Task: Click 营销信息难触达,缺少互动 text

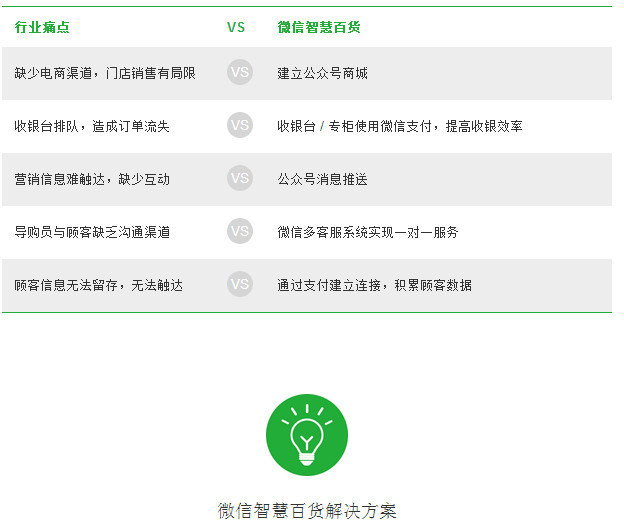Action: (x=92, y=179)
